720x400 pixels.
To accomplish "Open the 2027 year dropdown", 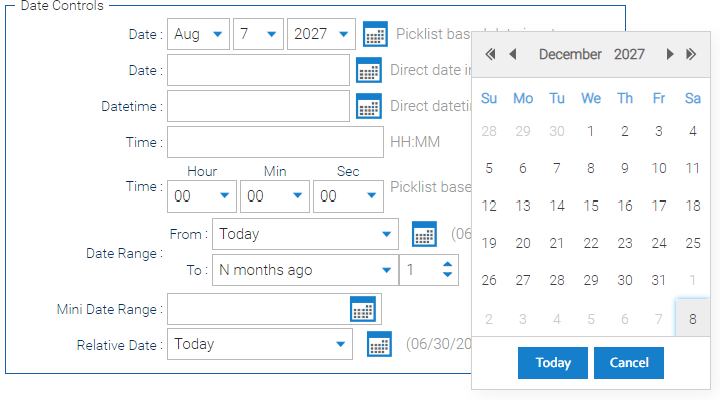I will (x=321, y=34).
